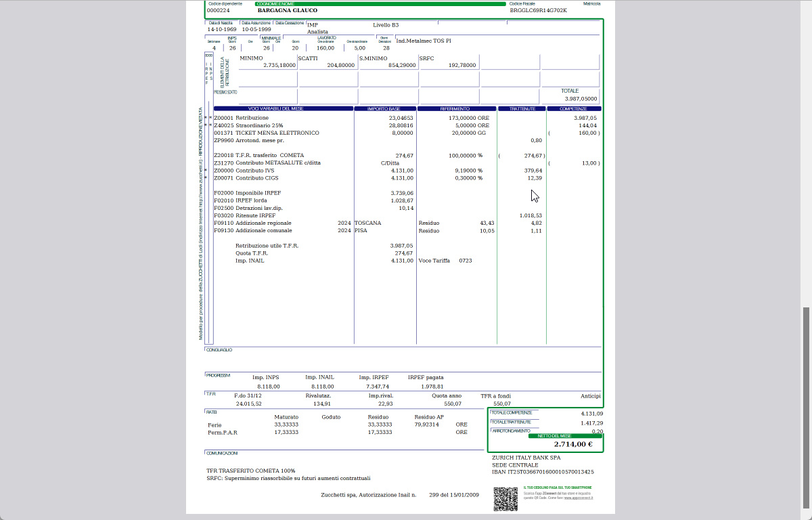Screen dimensions: 812x520
Task: Click the Voce Tariffa code 0723
Action: click(466, 261)
